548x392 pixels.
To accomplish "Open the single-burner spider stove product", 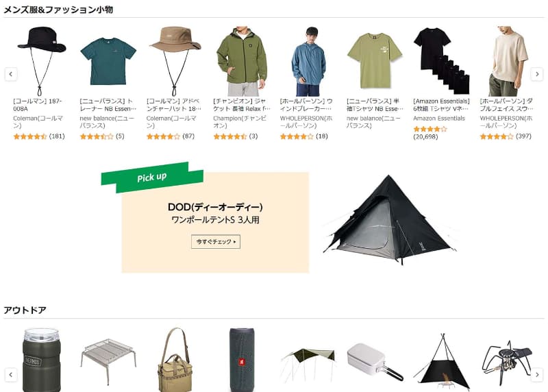I will [x=508, y=362].
